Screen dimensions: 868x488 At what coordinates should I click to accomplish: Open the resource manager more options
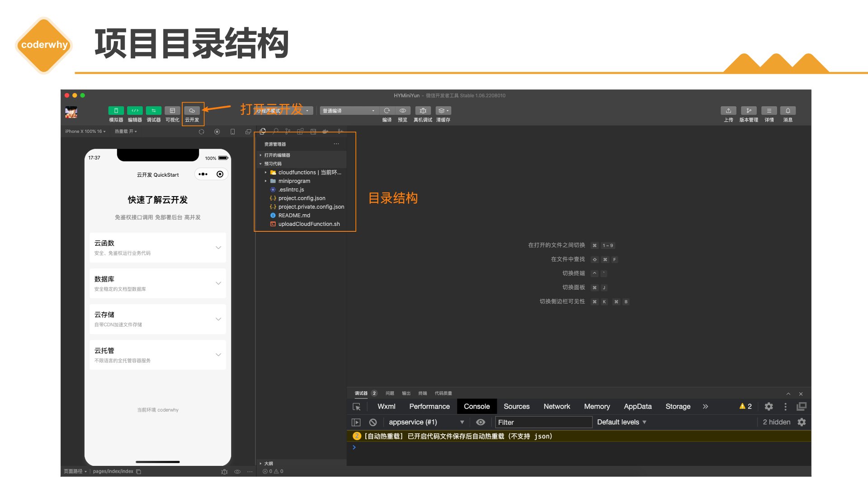[336, 144]
